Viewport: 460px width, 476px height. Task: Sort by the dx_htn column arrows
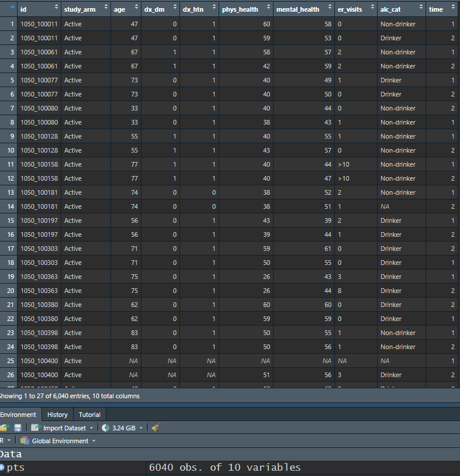[x=214, y=6]
